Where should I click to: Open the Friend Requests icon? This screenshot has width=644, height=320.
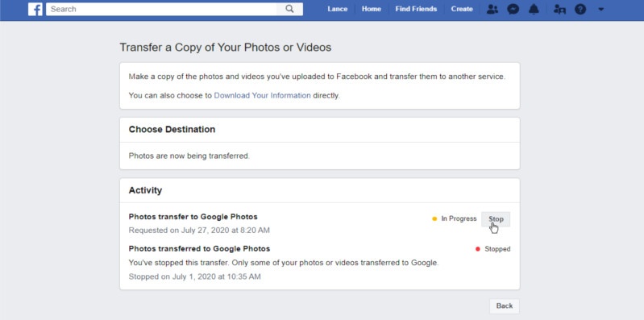(x=492, y=9)
